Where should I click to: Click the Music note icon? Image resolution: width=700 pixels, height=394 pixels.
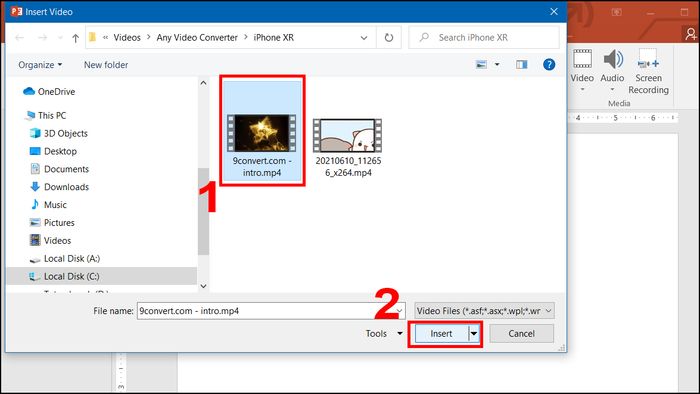tap(35, 204)
